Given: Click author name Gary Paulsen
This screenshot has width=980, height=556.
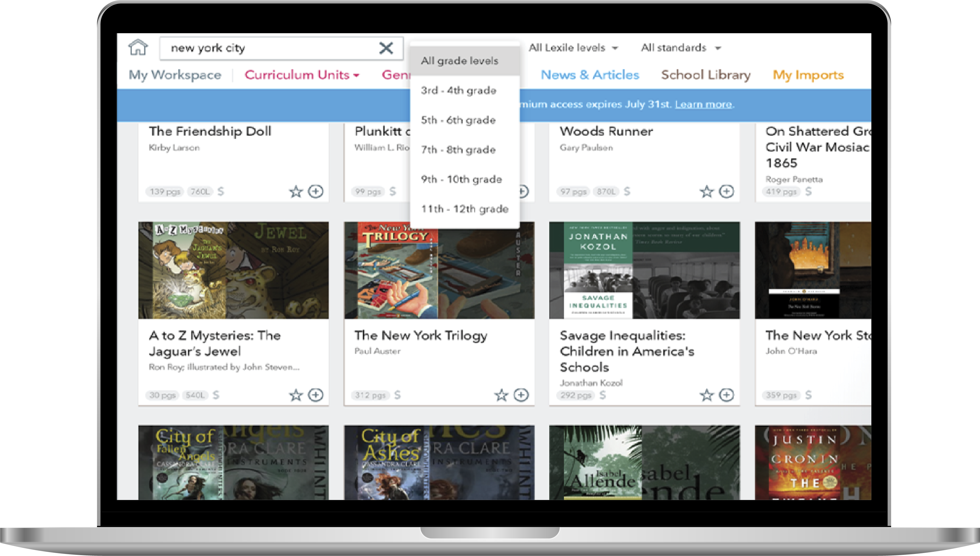Looking at the screenshot, I should (x=587, y=147).
